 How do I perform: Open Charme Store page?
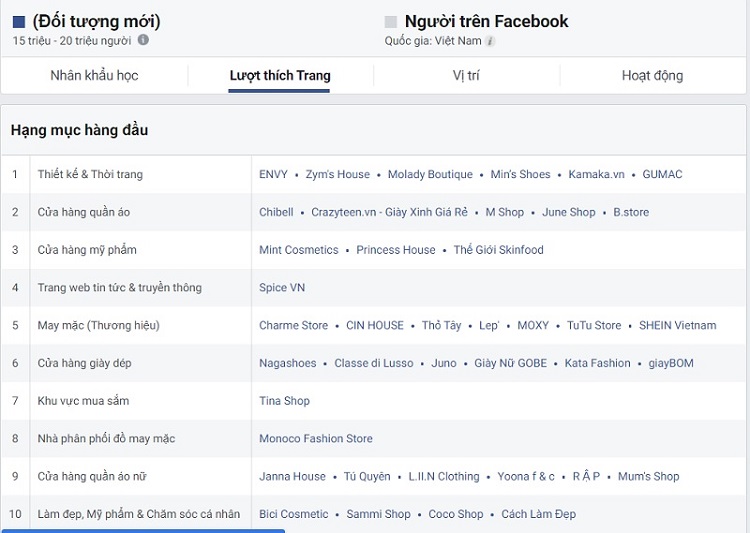coord(293,325)
